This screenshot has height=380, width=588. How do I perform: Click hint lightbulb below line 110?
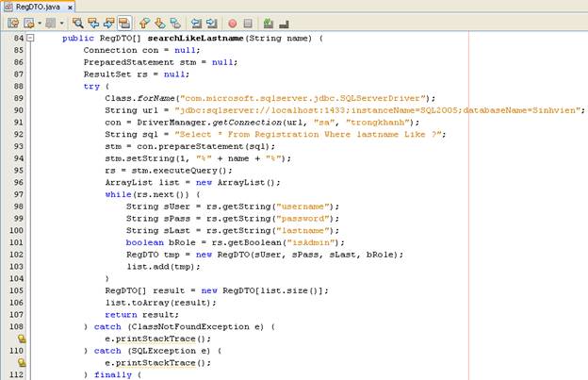click(x=22, y=363)
